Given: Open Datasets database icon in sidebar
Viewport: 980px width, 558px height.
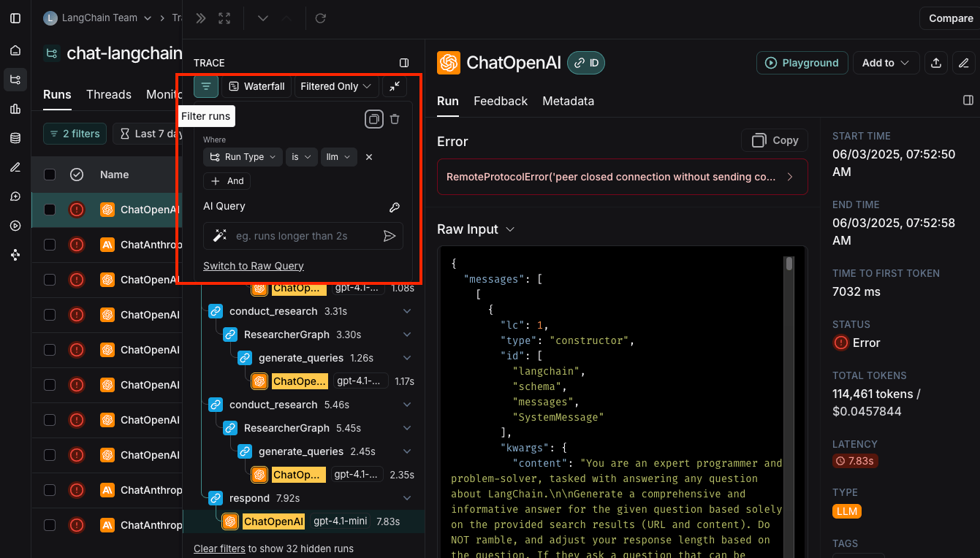Looking at the screenshot, I should click(x=15, y=138).
